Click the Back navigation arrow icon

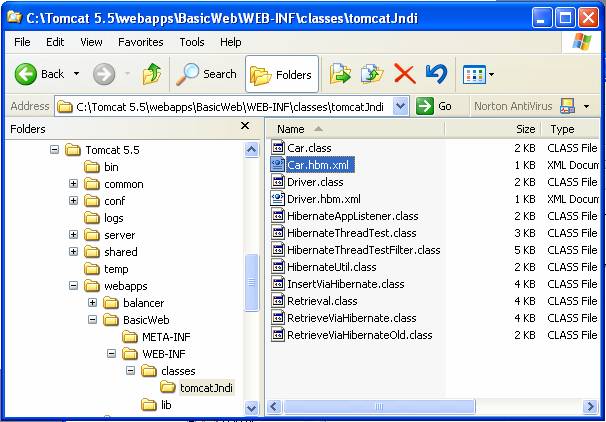click(26, 74)
